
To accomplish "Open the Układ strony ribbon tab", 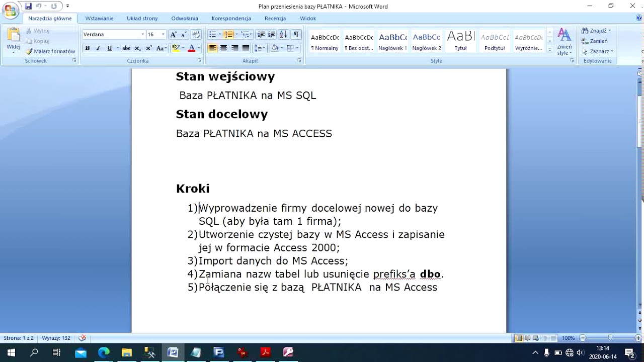I will click(x=142, y=19).
